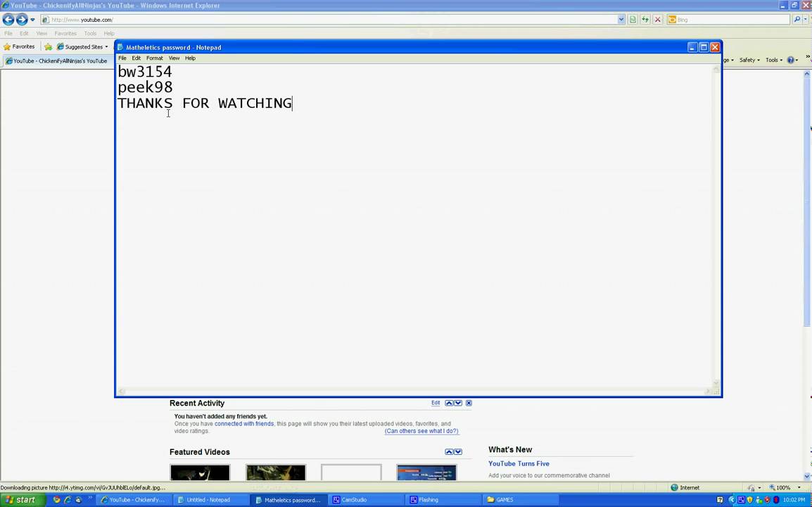Switch to Flashing taskbar button
812x507 pixels.
[443, 500]
